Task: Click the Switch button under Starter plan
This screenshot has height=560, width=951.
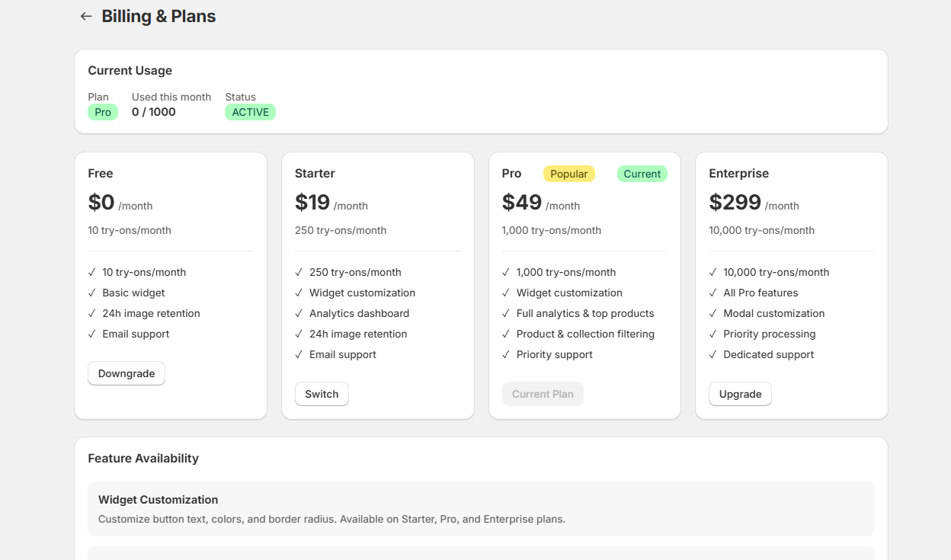Action: pyautogui.click(x=322, y=394)
